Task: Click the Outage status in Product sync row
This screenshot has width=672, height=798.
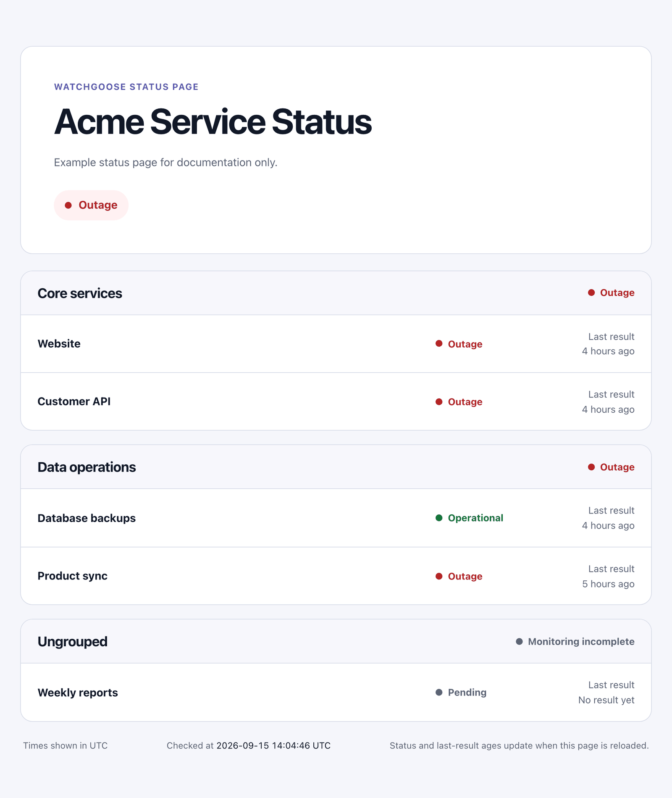Action: pyautogui.click(x=465, y=577)
